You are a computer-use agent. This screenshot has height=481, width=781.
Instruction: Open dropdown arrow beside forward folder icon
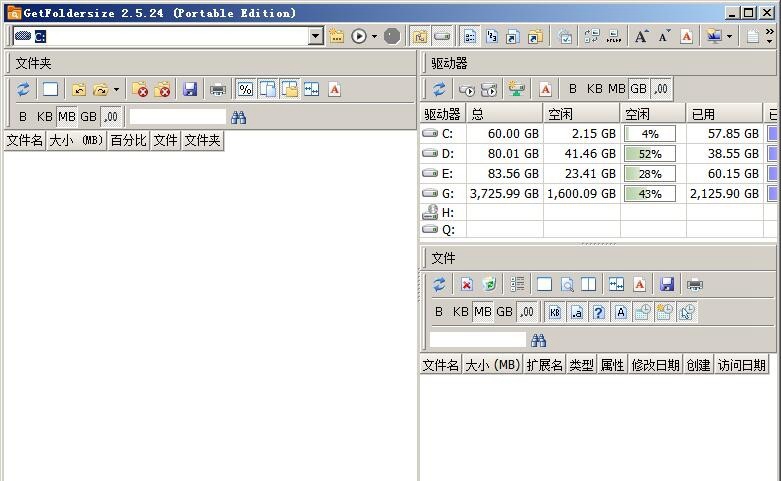tap(117, 90)
